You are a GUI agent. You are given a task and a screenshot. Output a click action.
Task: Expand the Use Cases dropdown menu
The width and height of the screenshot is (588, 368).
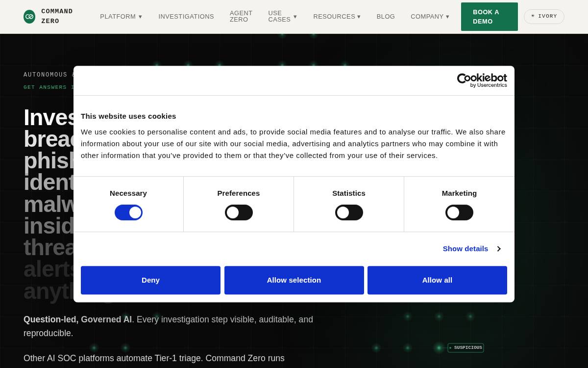click(282, 17)
